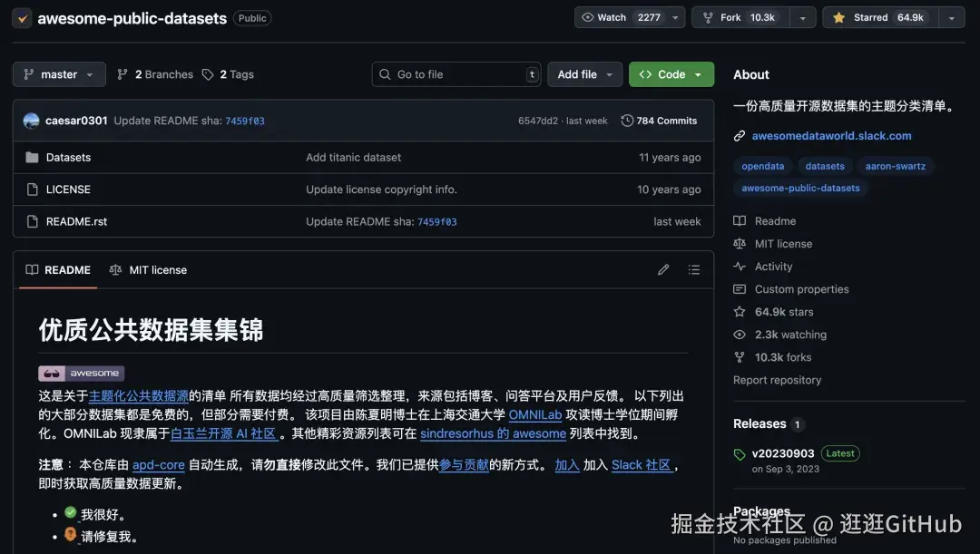Click the Datasets folder icon
980x554 pixels.
coord(32,157)
